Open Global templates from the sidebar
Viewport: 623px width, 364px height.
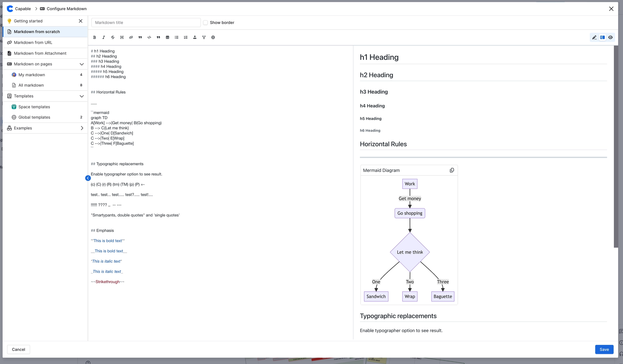(x=34, y=117)
